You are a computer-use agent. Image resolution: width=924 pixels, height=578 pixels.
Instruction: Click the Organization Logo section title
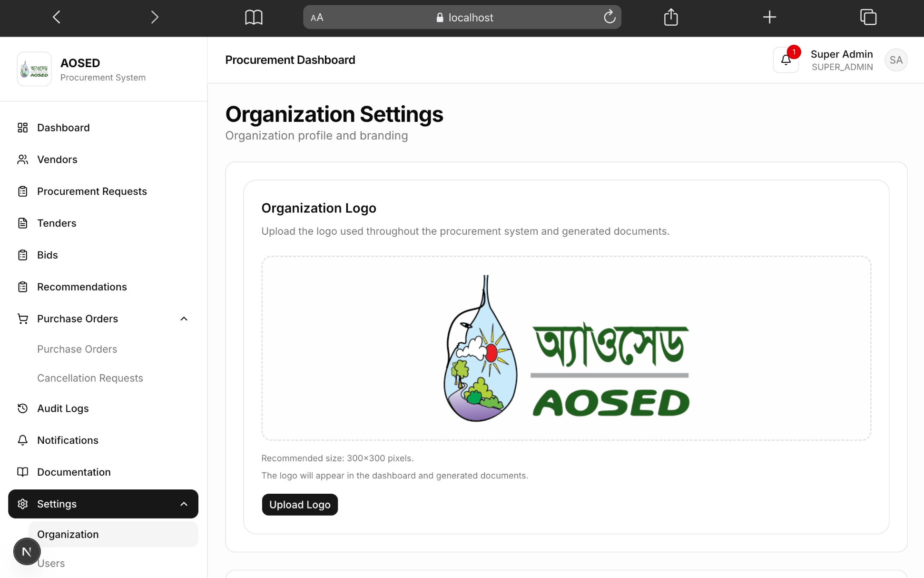pyautogui.click(x=319, y=208)
